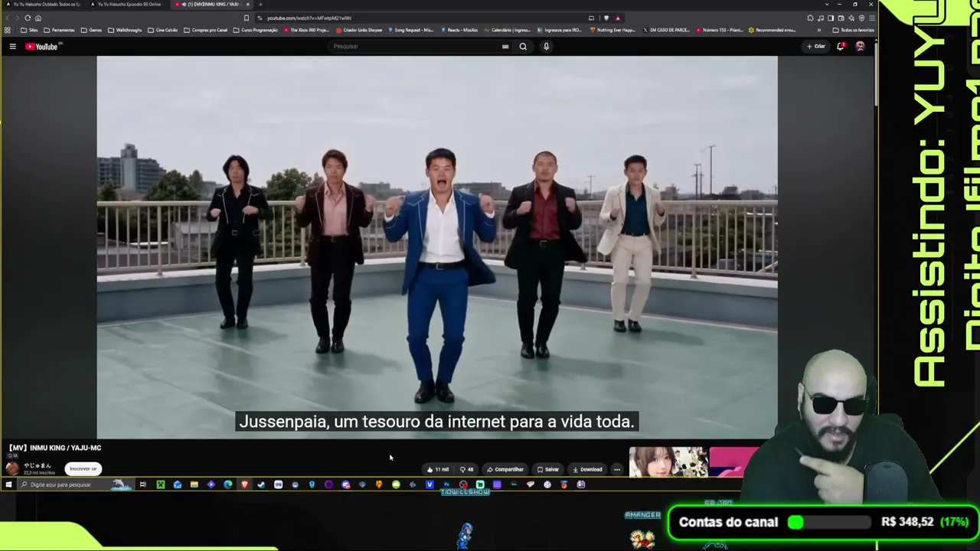Switch to the Yu Yu Hakusho Dublado tab
Screen dimensions: 980x551
pos(46,5)
